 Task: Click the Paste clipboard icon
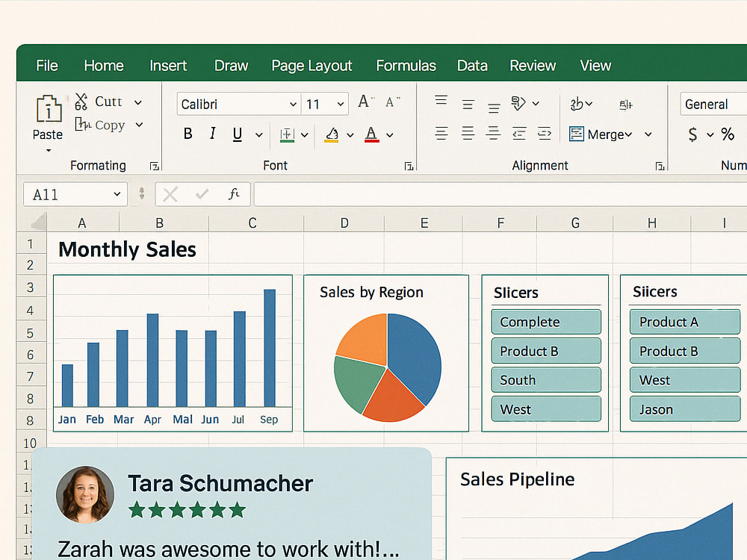(x=49, y=108)
